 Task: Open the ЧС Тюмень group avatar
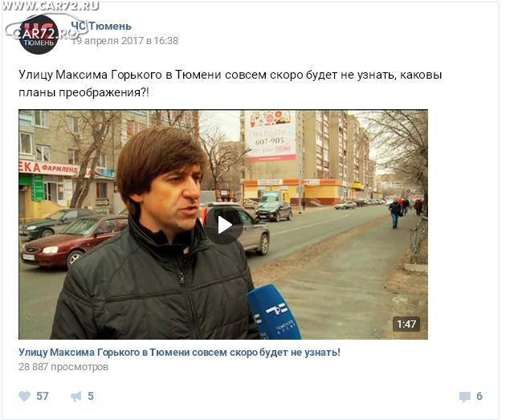(x=39, y=34)
